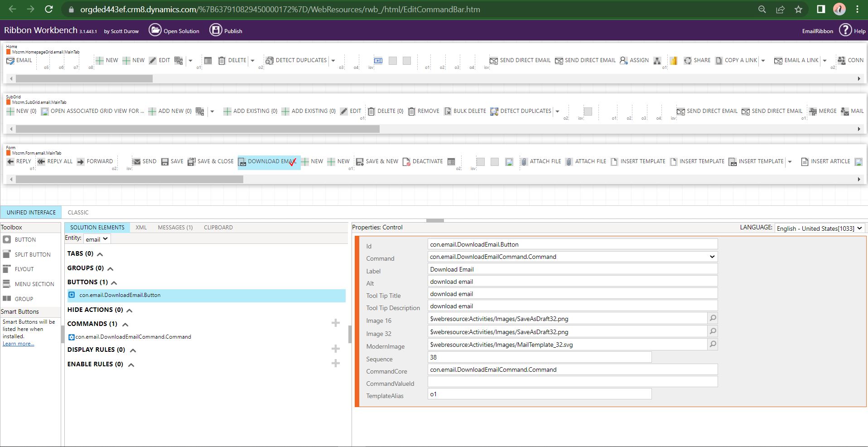Image resolution: width=868 pixels, height=447 pixels.
Task: Select the Bulk Delete SubGrid button
Action: click(465, 111)
